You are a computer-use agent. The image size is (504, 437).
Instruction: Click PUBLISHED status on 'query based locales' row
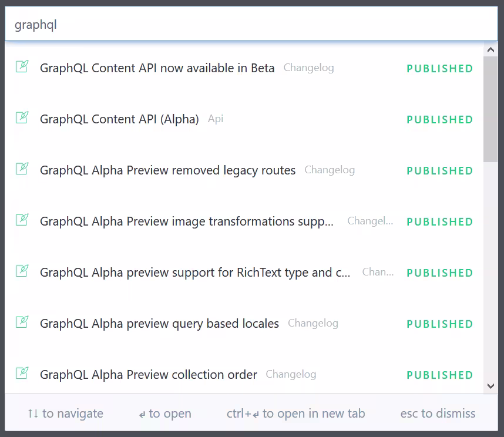(440, 324)
